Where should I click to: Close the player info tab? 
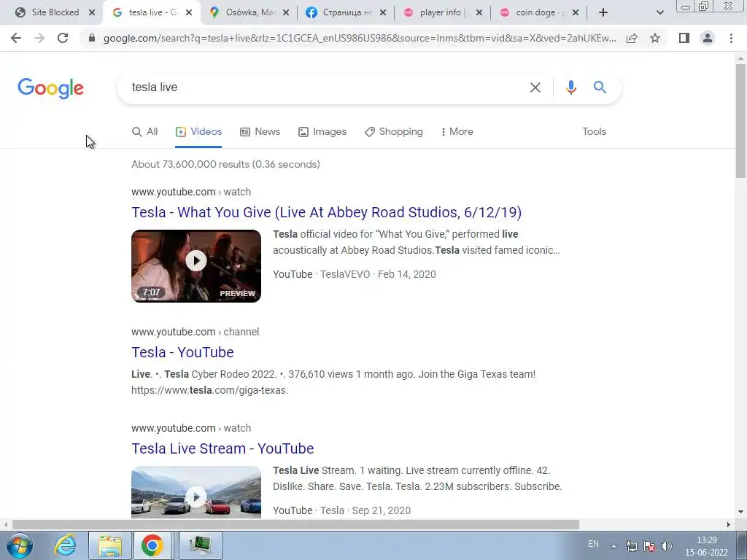(479, 12)
